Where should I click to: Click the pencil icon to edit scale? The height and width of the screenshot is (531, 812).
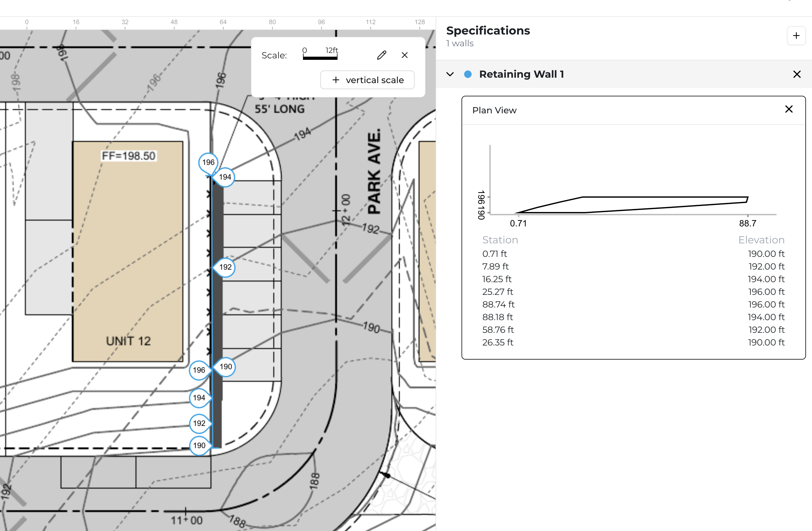[x=382, y=55]
